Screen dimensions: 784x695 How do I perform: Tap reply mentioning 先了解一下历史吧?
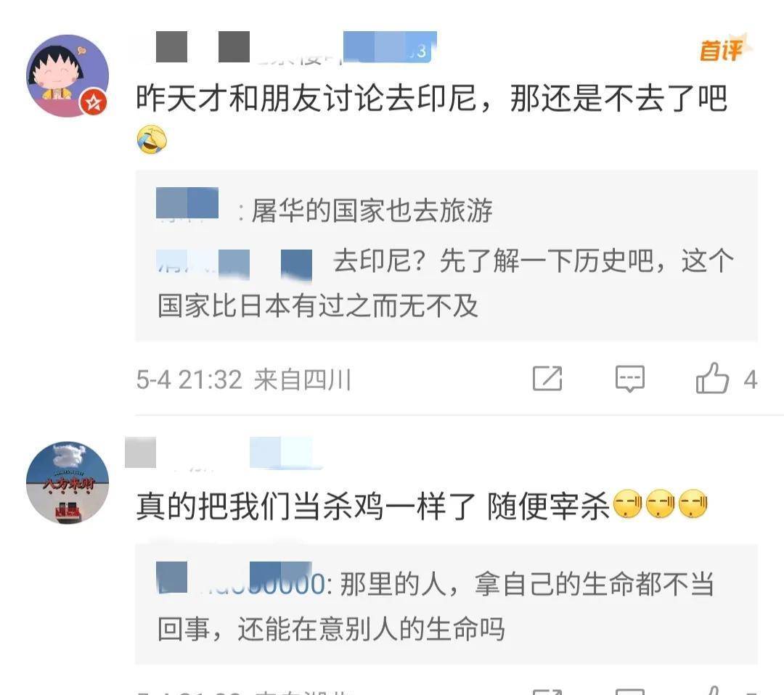click(446, 283)
